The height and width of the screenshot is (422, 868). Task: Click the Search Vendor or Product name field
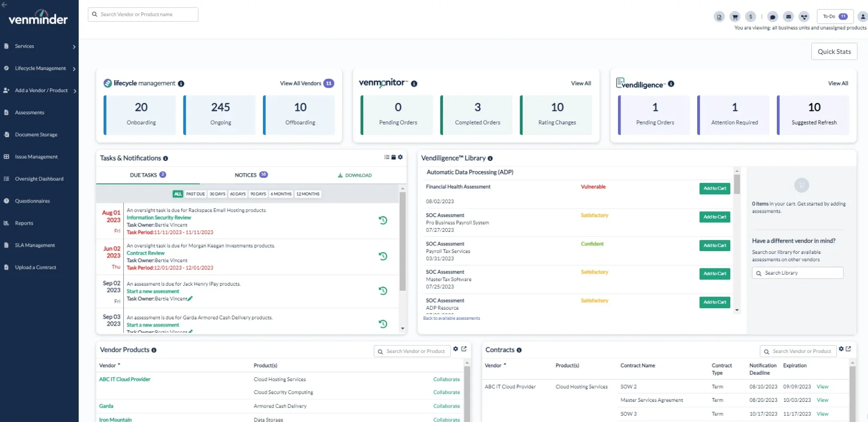pos(143,14)
